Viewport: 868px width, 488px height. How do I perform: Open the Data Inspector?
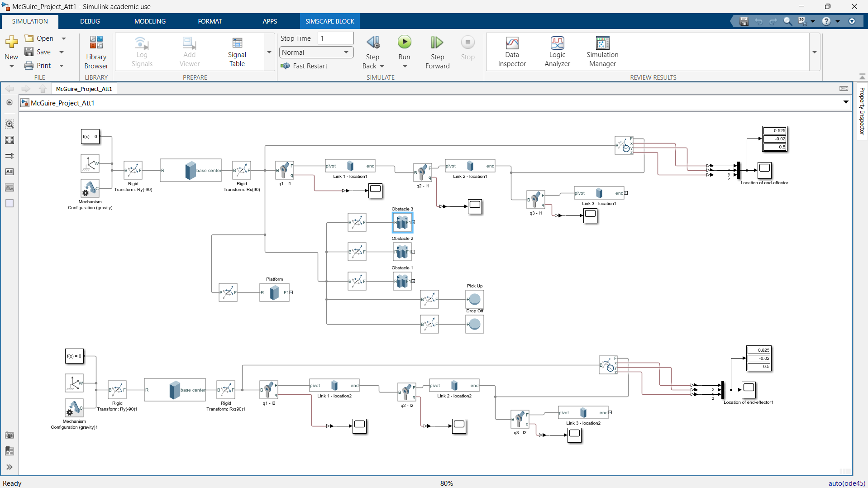[512, 51]
